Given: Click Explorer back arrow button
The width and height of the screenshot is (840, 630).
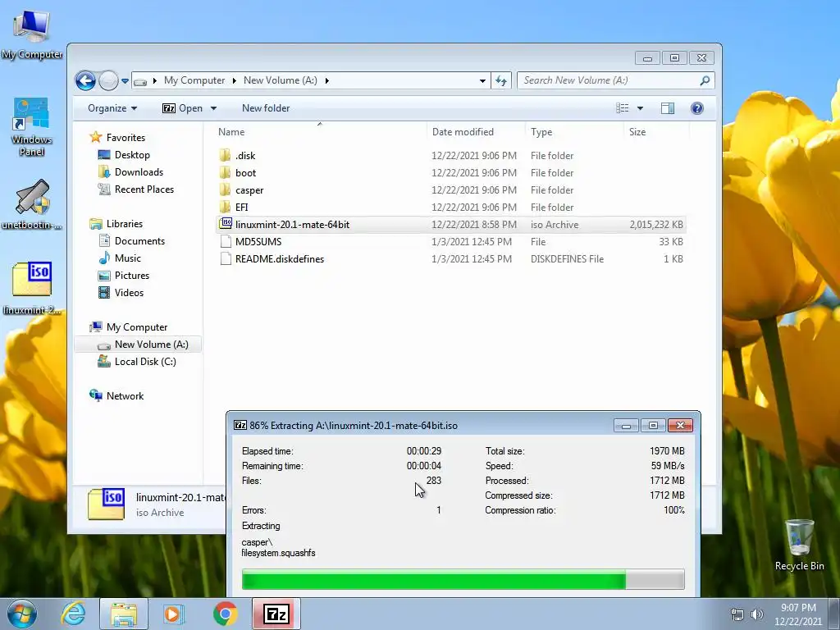Looking at the screenshot, I should coord(85,81).
